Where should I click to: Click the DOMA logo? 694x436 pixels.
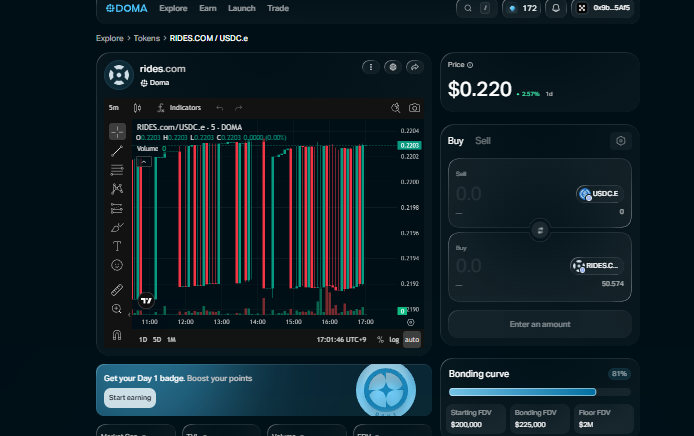pyautogui.click(x=127, y=8)
